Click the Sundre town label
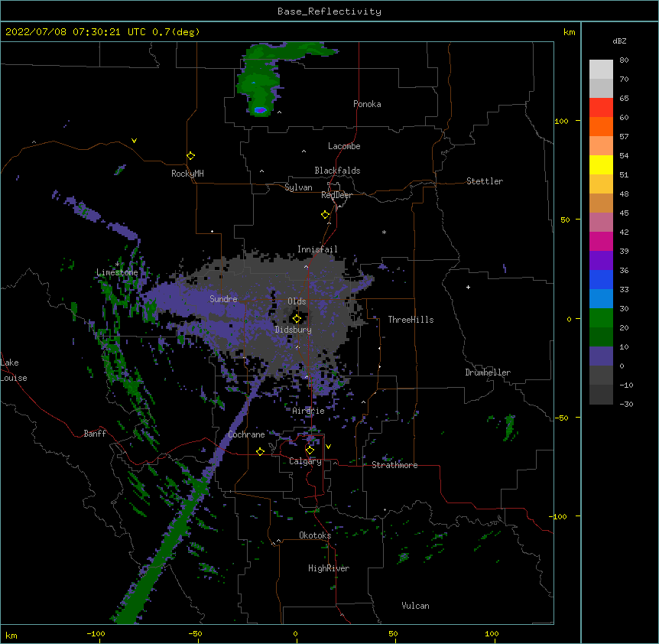Screen dimensions: 659x644 click(223, 299)
